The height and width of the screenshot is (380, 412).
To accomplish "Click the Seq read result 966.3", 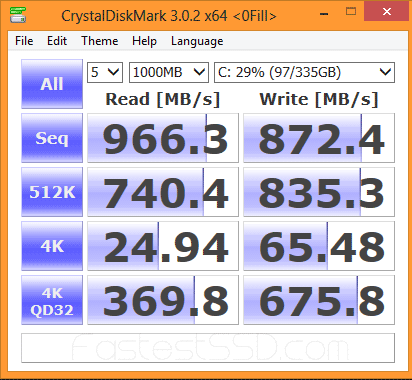I will pos(163,138).
